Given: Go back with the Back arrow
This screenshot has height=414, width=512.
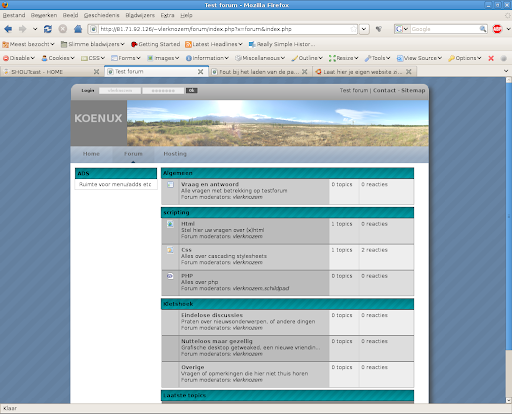Looking at the screenshot, I should point(8,29).
